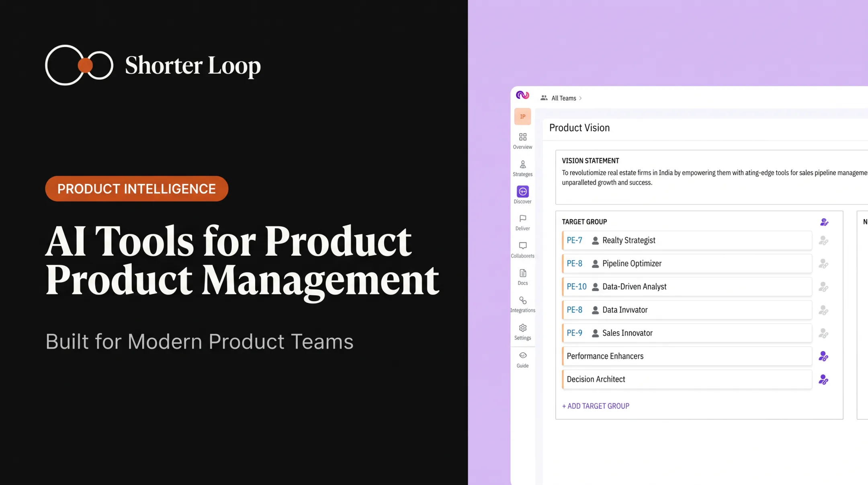Click the + ADD TARGET GROUP link
868x485 pixels.
(596, 406)
